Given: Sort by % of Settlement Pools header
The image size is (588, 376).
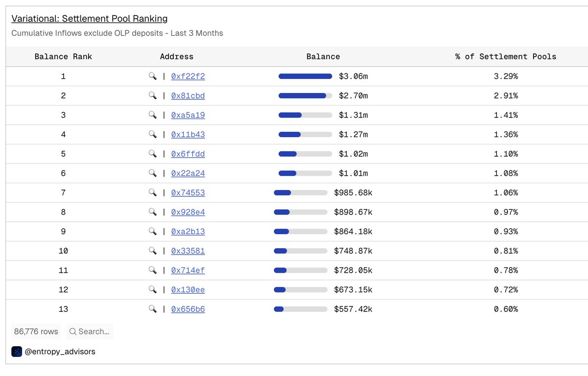Looking at the screenshot, I should (506, 57).
